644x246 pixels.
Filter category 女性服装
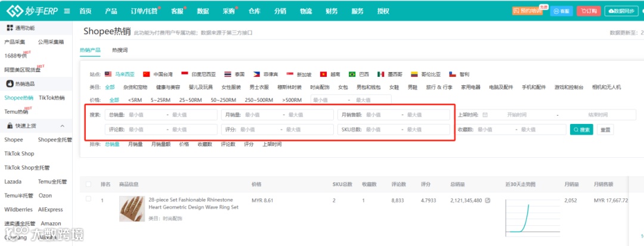point(231,87)
